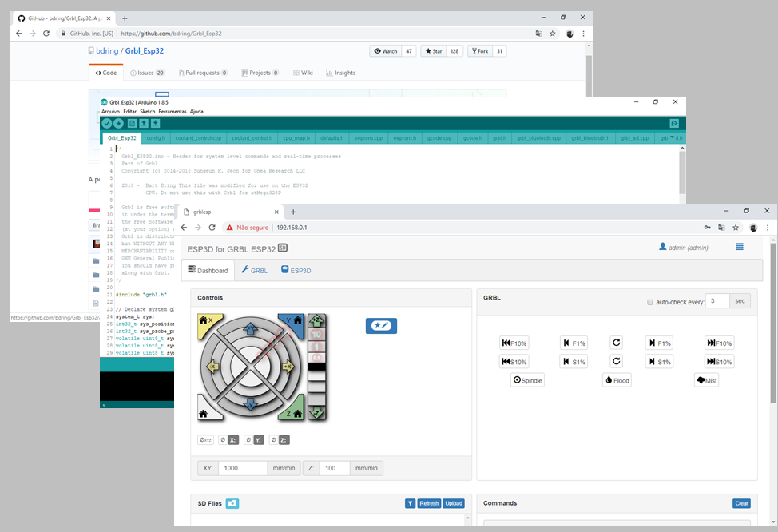This screenshot has height=532, width=778.
Task: Reload the grblesp browser page
Action: click(212, 228)
